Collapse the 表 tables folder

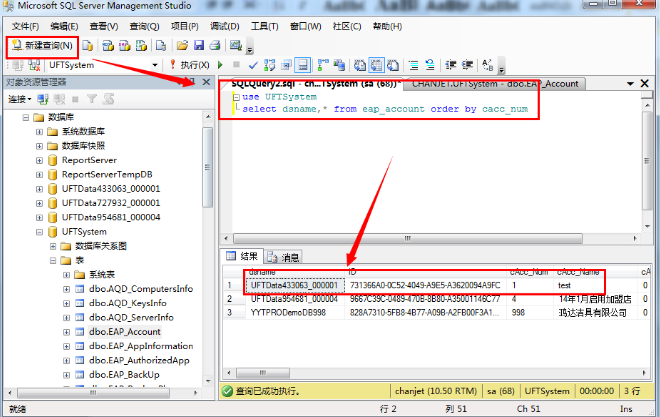point(53,260)
